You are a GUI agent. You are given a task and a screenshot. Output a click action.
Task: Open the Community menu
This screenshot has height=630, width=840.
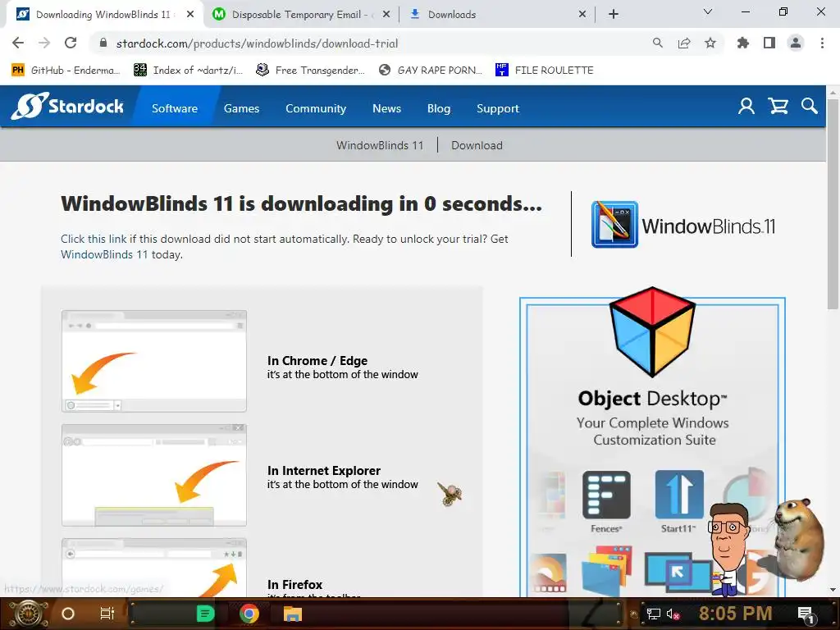point(316,108)
